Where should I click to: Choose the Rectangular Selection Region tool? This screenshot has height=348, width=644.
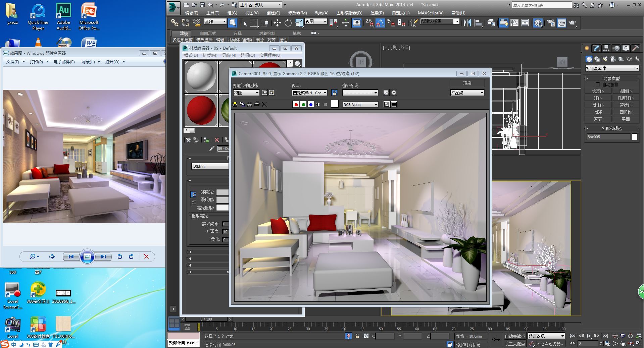coord(254,23)
